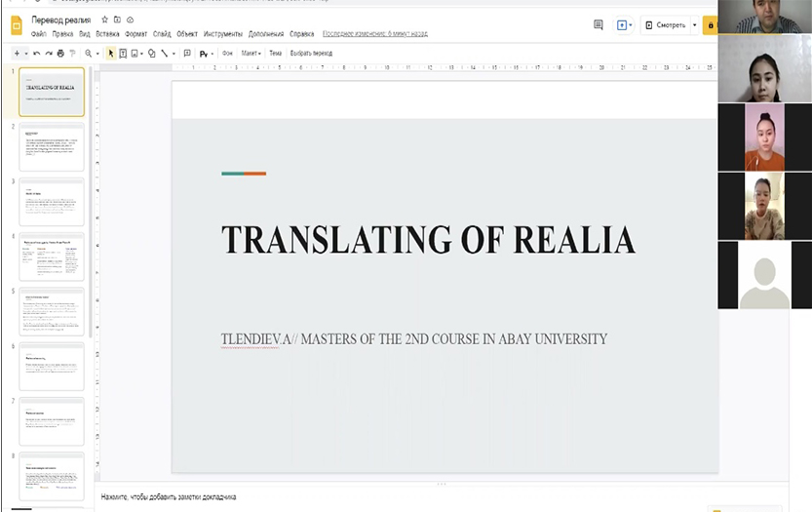Click the Redo arrow in toolbar
Viewport: 812px width, 512px height.
pyautogui.click(x=49, y=54)
